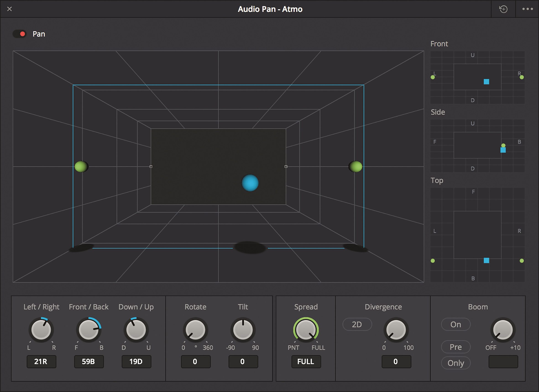Adjust the Divergence knob
Viewport: 539px width, 392px height.
coord(396,330)
